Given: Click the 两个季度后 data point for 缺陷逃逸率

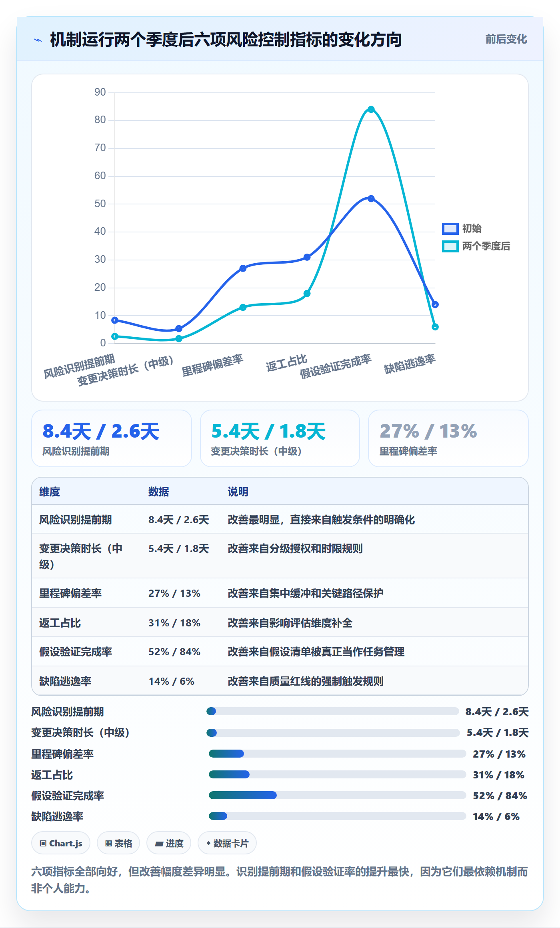Looking at the screenshot, I should [435, 327].
